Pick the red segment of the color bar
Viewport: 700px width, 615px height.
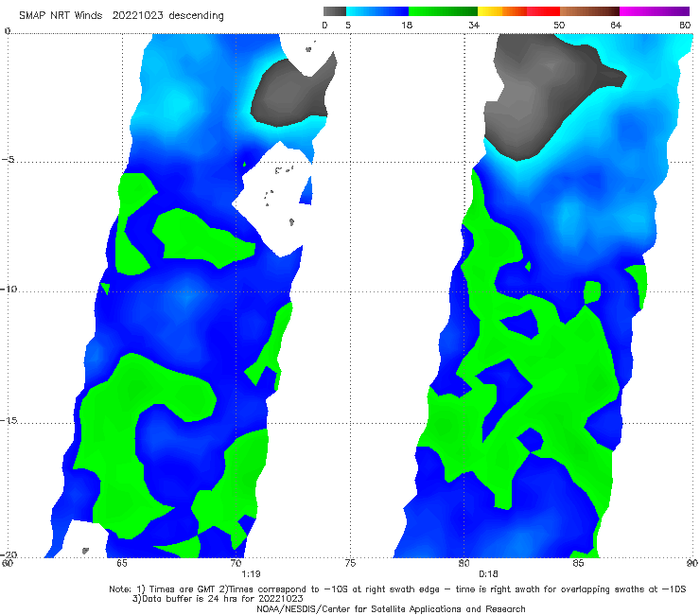pos(543,11)
